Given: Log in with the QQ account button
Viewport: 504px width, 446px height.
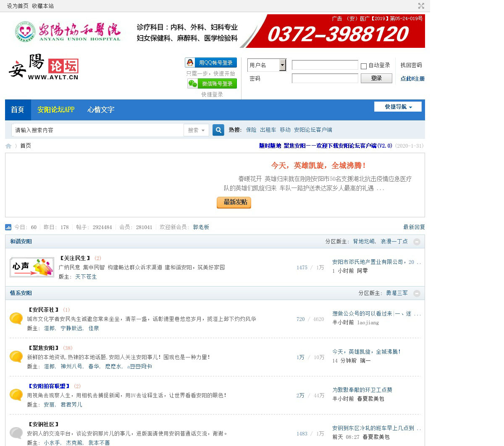Looking at the screenshot, I should click(x=211, y=63).
